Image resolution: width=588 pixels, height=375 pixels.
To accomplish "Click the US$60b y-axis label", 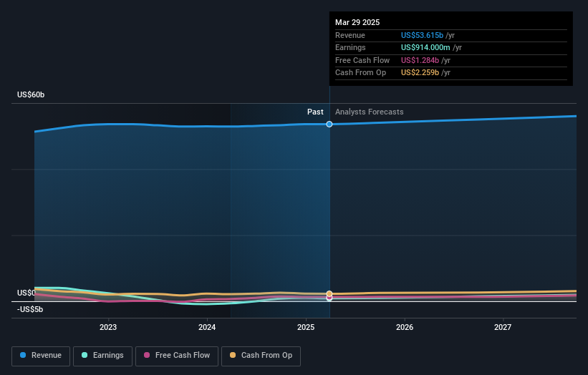I will (31, 94).
